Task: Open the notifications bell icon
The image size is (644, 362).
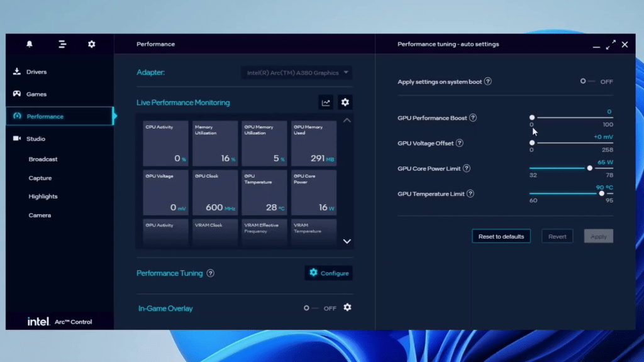Action: tap(30, 44)
